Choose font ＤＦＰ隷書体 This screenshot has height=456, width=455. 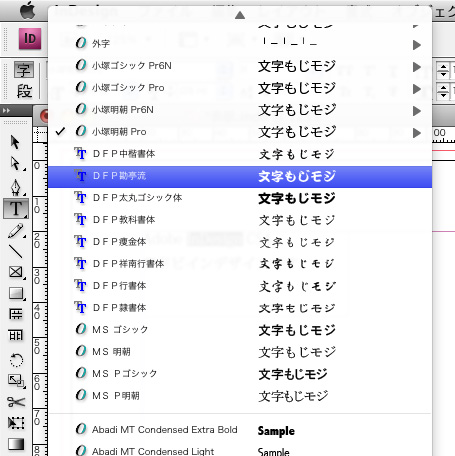[240, 308]
